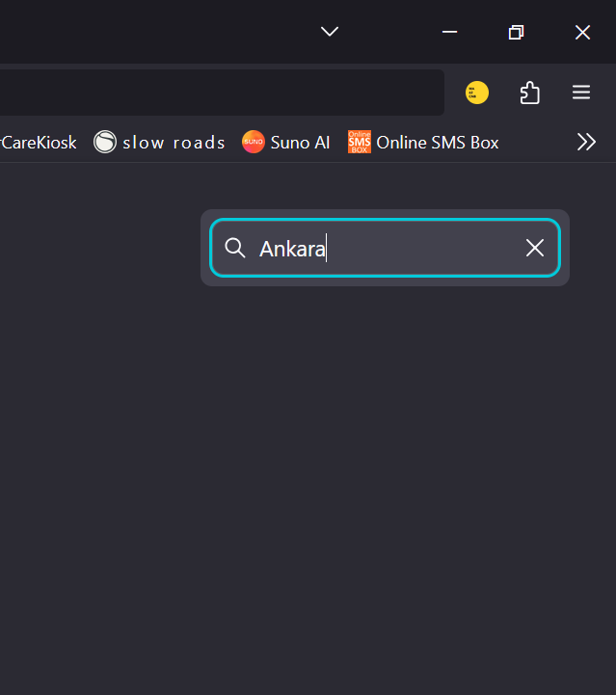
Task: Open the slow roads bookmark label
Action: point(174,143)
